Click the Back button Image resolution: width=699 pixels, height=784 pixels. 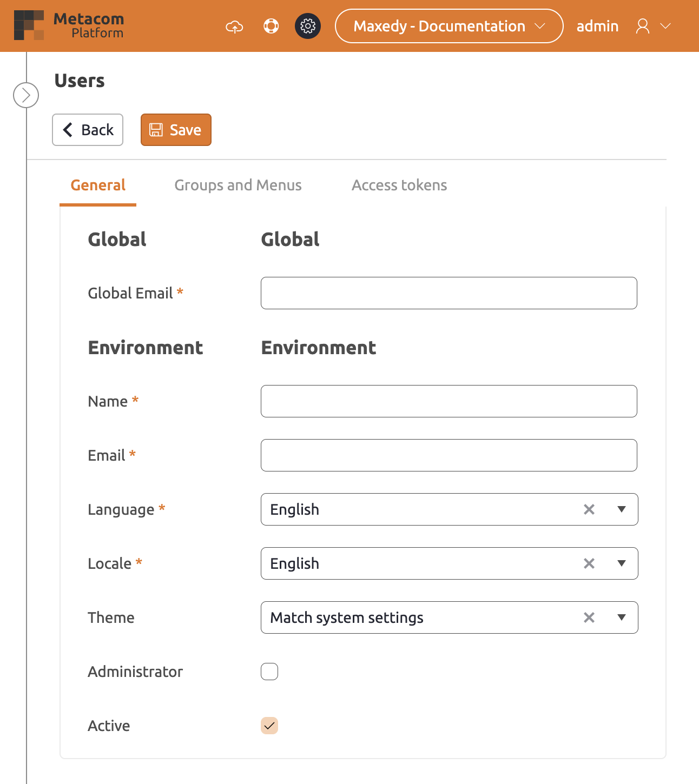(88, 130)
